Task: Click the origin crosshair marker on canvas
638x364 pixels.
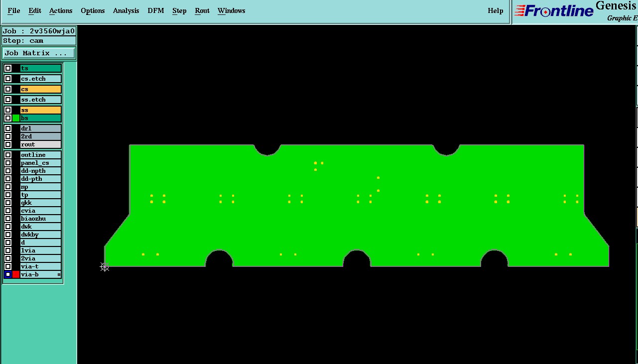Action: point(104,267)
